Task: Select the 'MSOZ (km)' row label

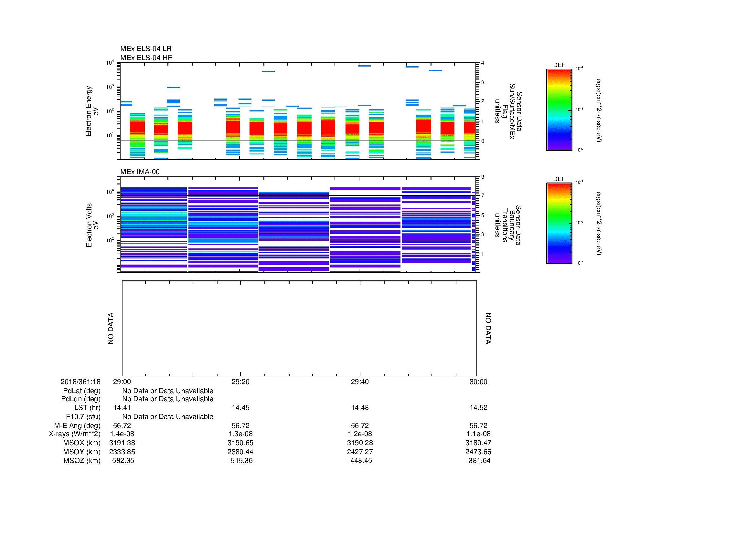Action: pyautogui.click(x=82, y=461)
